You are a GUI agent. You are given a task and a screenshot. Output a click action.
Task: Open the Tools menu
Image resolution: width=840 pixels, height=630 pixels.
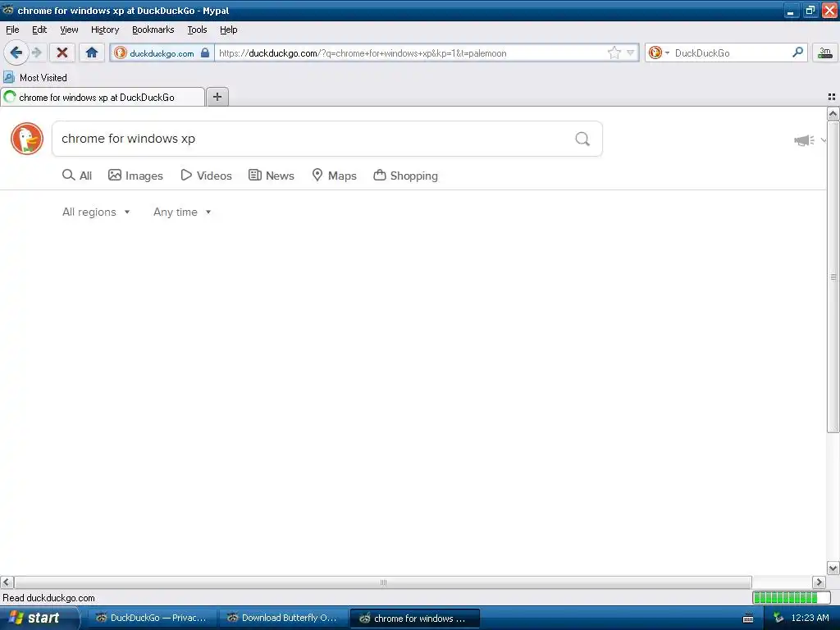pos(197,30)
